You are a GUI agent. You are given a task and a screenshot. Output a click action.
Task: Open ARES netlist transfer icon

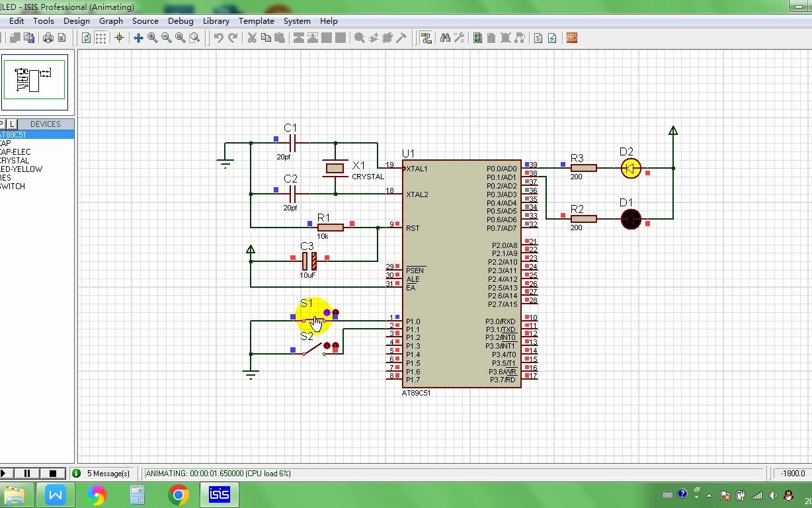coord(572,38)
